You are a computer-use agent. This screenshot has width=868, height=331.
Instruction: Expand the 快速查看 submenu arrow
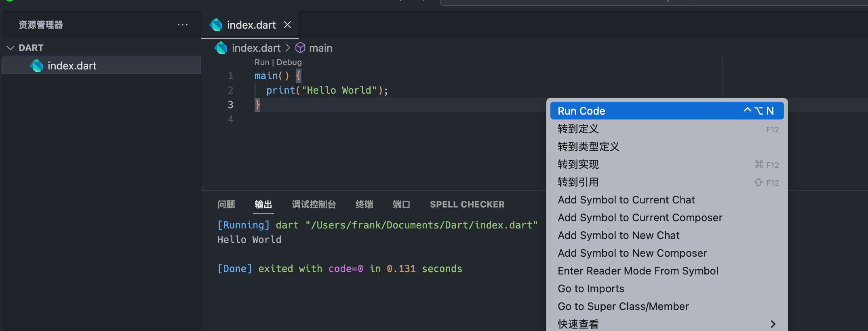[773, 324]
